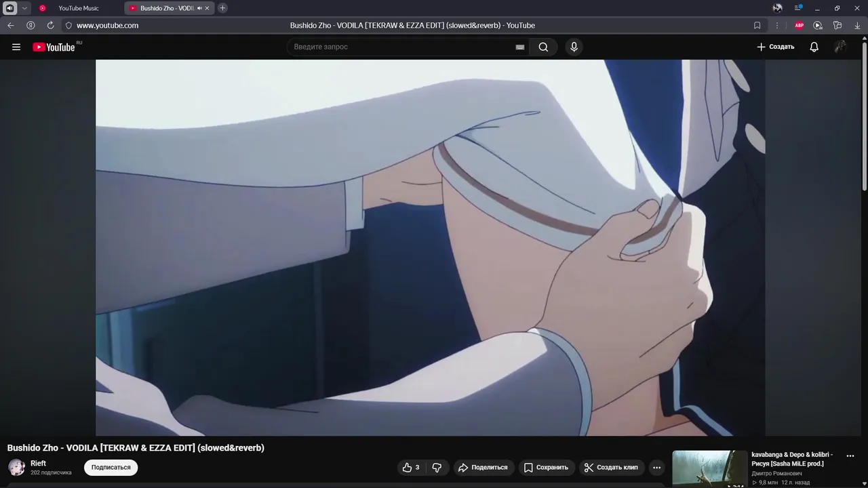Click the magnifier search button
This screenshot has width=868, height=488.
[x=543, y=47]
